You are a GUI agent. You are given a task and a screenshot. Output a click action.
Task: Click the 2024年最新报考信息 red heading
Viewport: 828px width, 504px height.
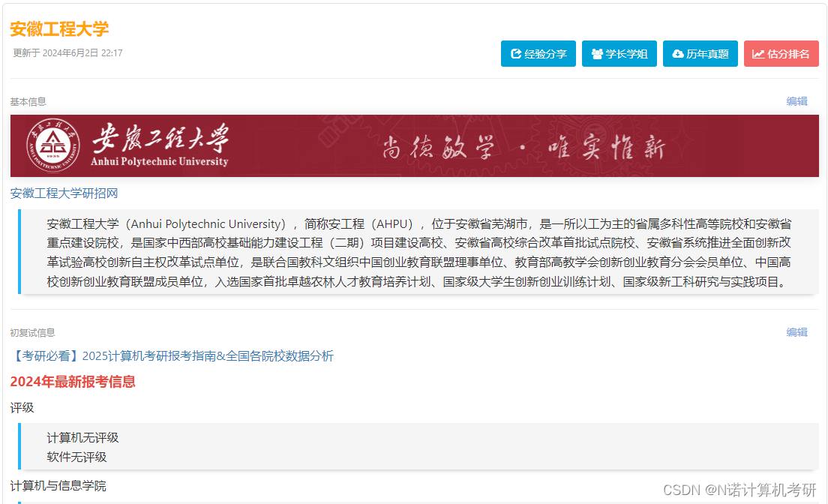(73, 382)
